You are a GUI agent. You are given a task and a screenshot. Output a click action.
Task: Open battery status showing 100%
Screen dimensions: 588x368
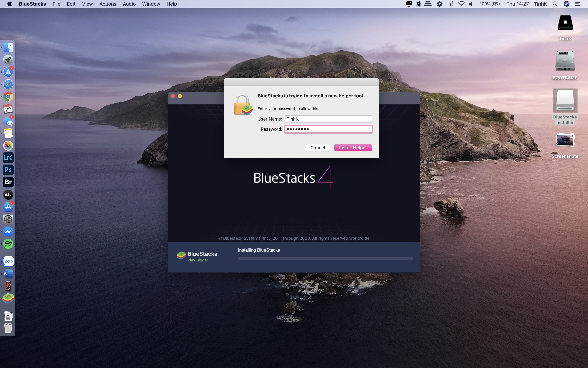point(490,4)
